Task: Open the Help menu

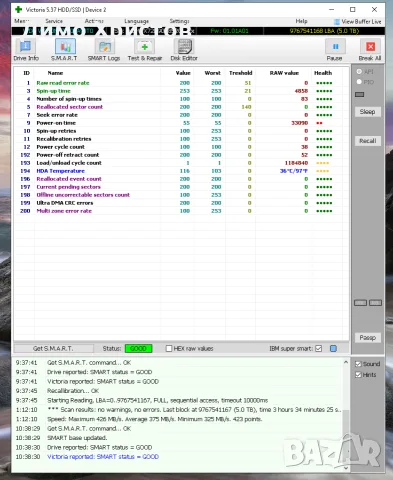Action: tap(302, 21)
